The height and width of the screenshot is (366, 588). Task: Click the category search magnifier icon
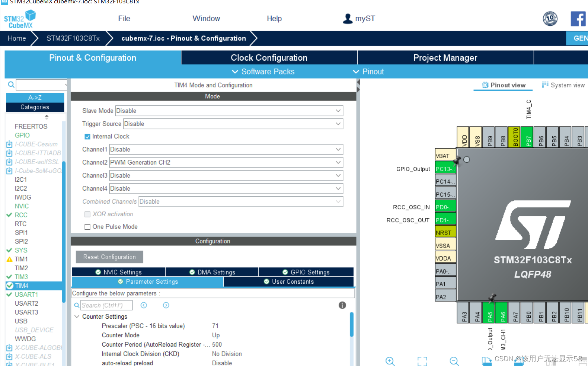point(11,85)
